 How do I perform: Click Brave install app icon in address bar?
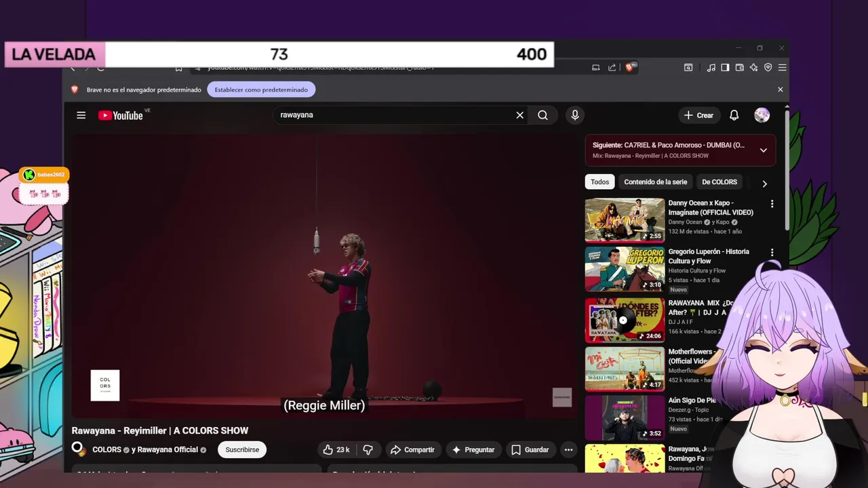[x=596, y=67]
